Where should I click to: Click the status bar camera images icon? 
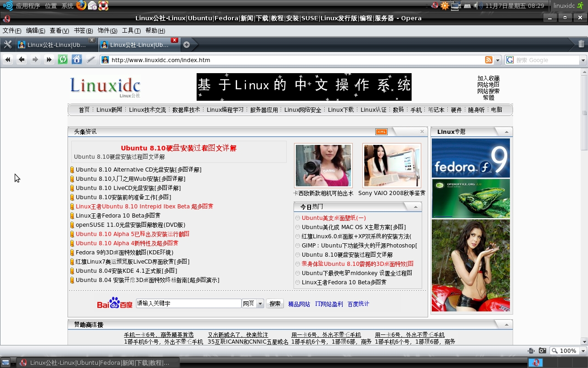(543, 351)
